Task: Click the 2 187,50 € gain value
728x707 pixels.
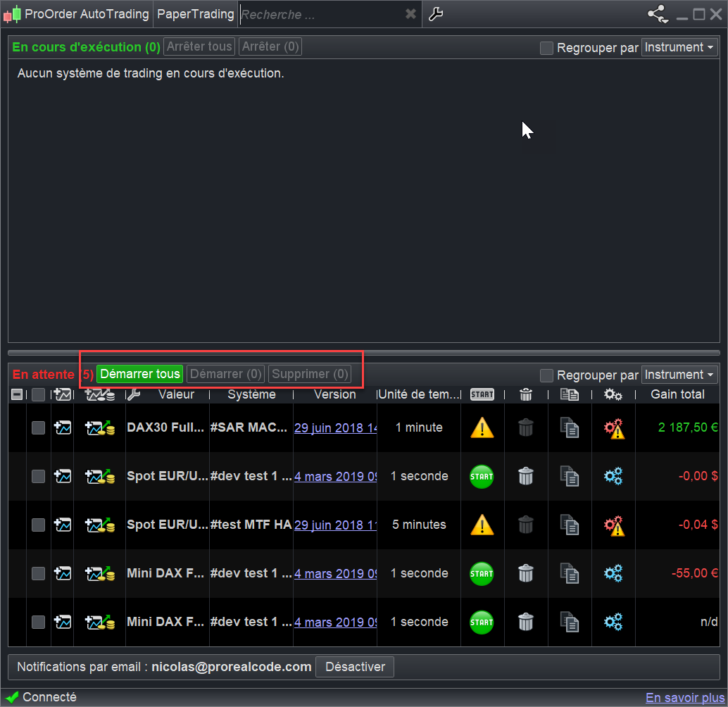Action: click(688, 427)
